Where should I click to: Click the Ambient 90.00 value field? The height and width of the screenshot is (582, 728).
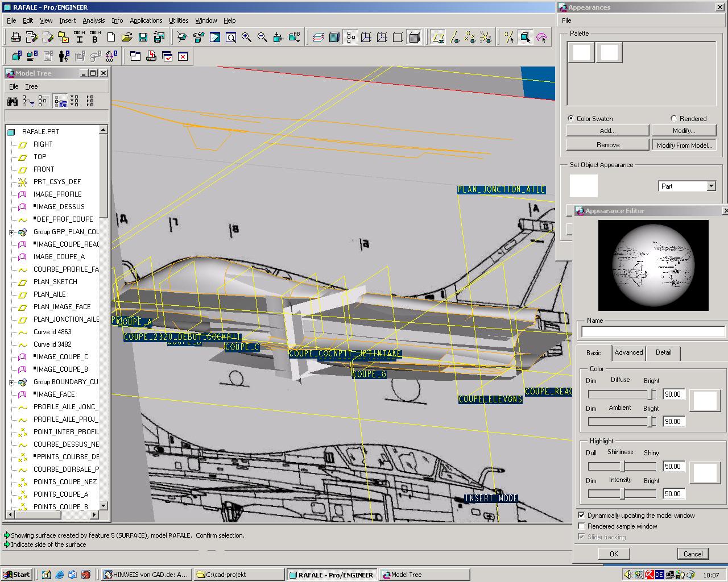(673, 421)
